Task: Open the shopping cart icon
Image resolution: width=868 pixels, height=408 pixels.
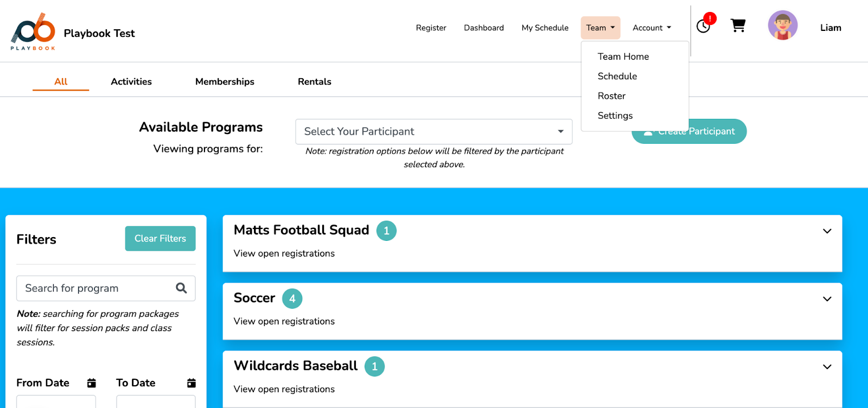Action: point(738,25)
